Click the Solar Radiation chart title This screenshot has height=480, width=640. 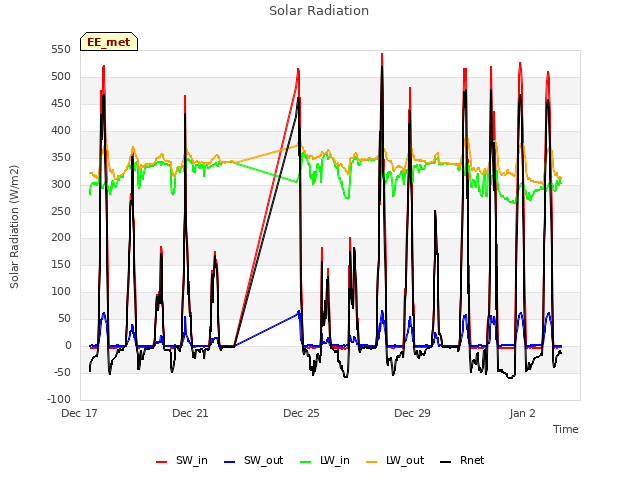pyautogui.click(x=319, y=11)
